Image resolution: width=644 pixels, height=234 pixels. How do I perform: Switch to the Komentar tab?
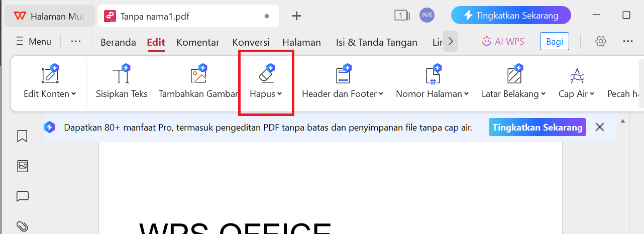click(198, 42)
